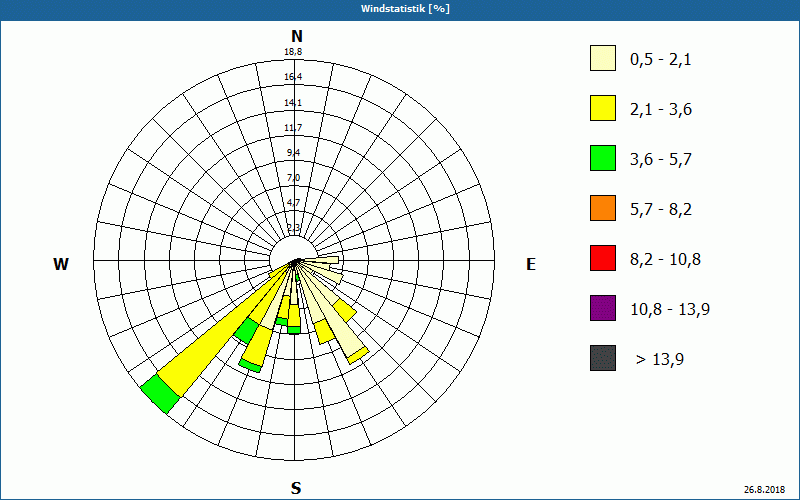Click the 16,4 ring scale label
This screenshot has height=500, width=800.
(293, 77)
